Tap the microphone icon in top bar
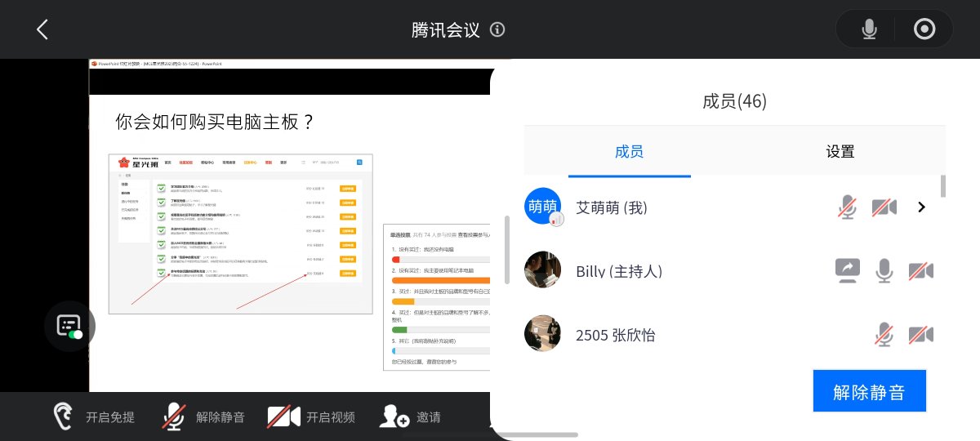 coord(869,30)
